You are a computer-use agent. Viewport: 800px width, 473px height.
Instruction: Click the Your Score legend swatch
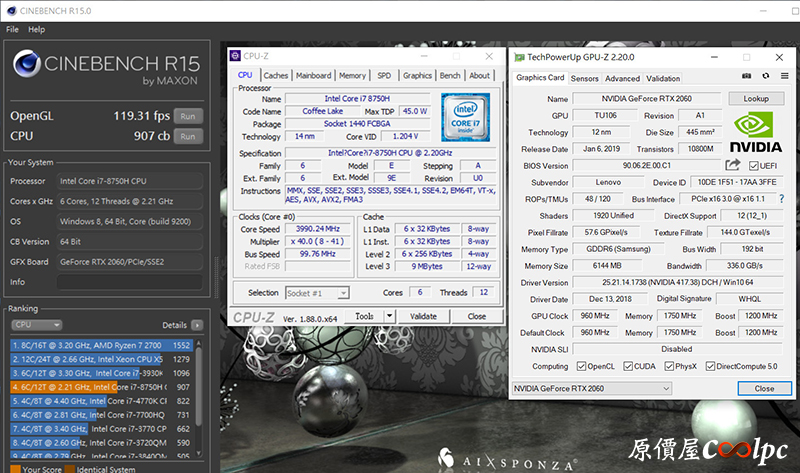(15, 469)
